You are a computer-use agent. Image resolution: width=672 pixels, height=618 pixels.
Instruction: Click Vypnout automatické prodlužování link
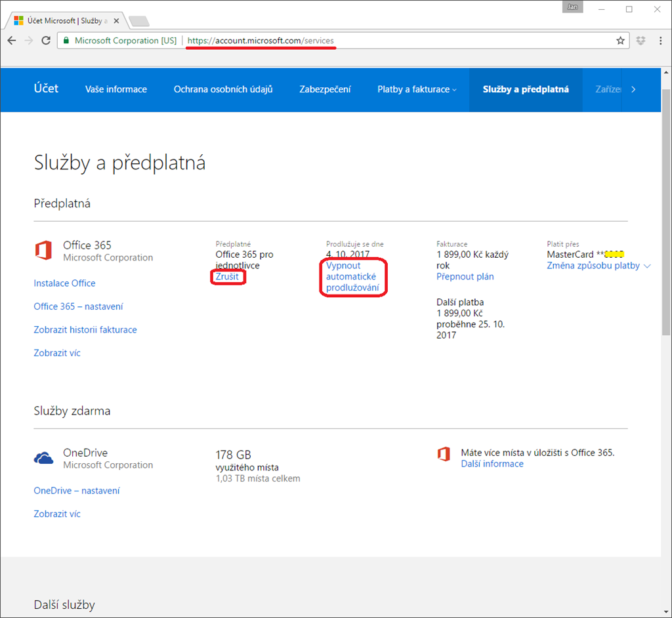[x=352, y=276]
